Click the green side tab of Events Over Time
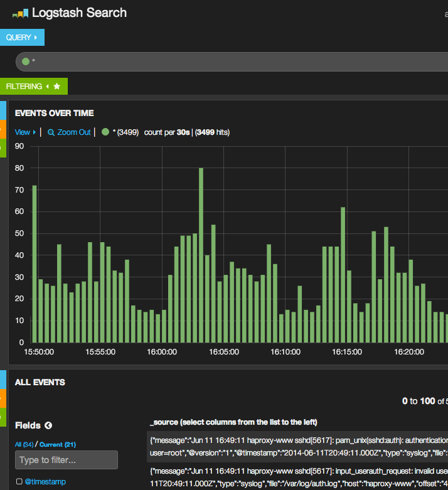The width and height of the screenshot is (448, 490). (3, 148)
